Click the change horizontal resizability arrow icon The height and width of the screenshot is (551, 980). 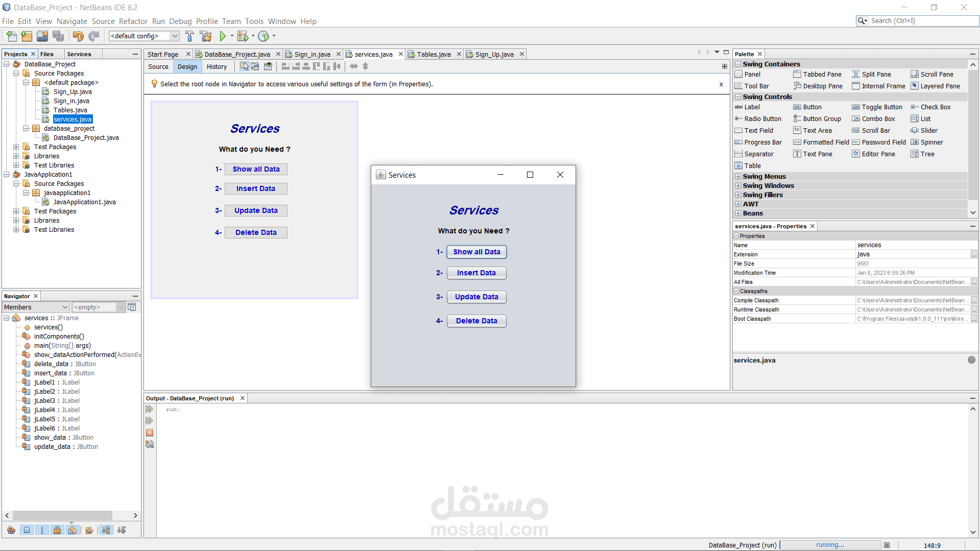coord(354,66)
